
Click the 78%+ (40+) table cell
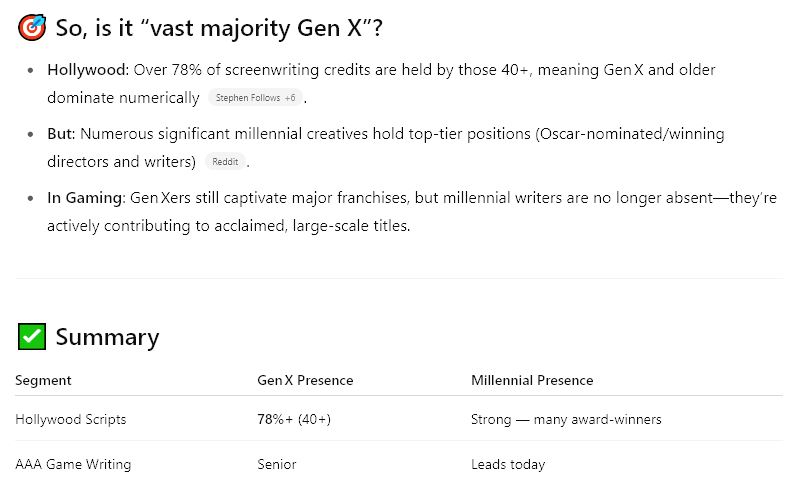pyautogui.click(x=294, y=419)
